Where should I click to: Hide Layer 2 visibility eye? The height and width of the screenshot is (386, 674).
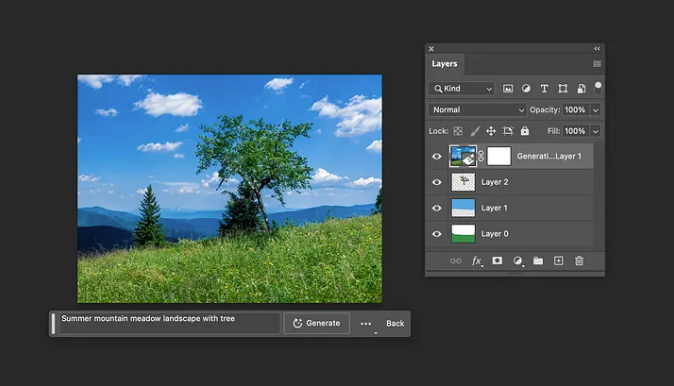tap(437, 182)
